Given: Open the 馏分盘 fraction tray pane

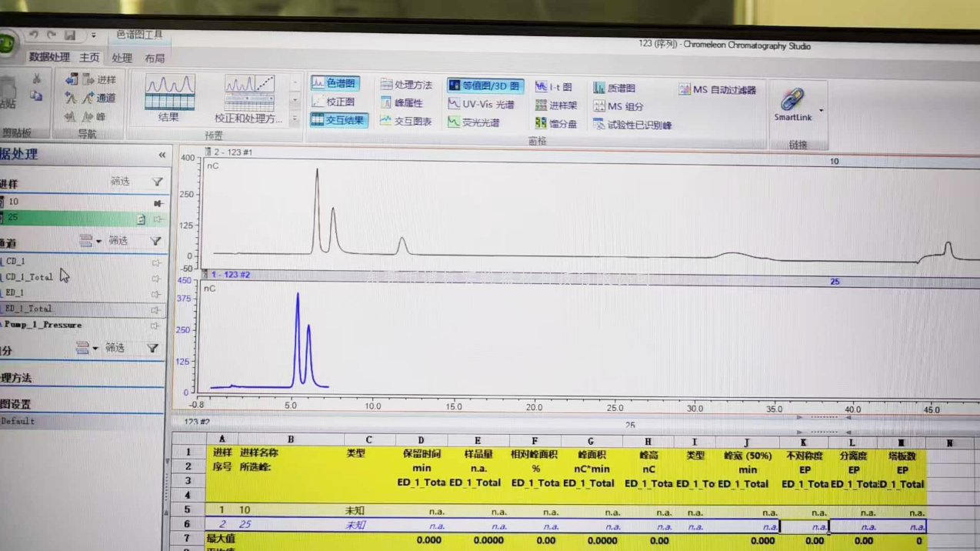Looking at the screenshot, I should 556,123.
